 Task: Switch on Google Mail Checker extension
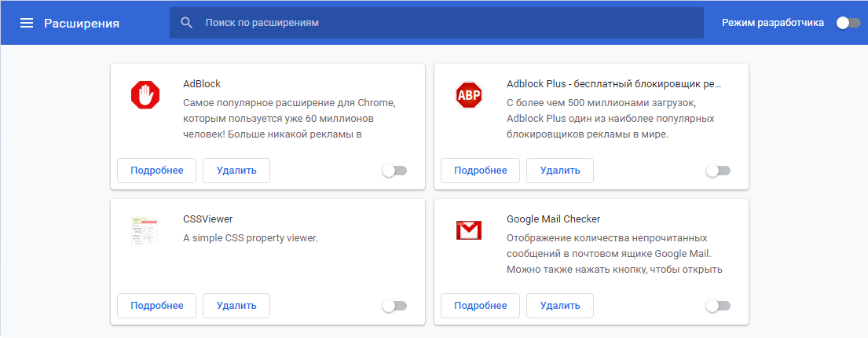tap(718, 306)
